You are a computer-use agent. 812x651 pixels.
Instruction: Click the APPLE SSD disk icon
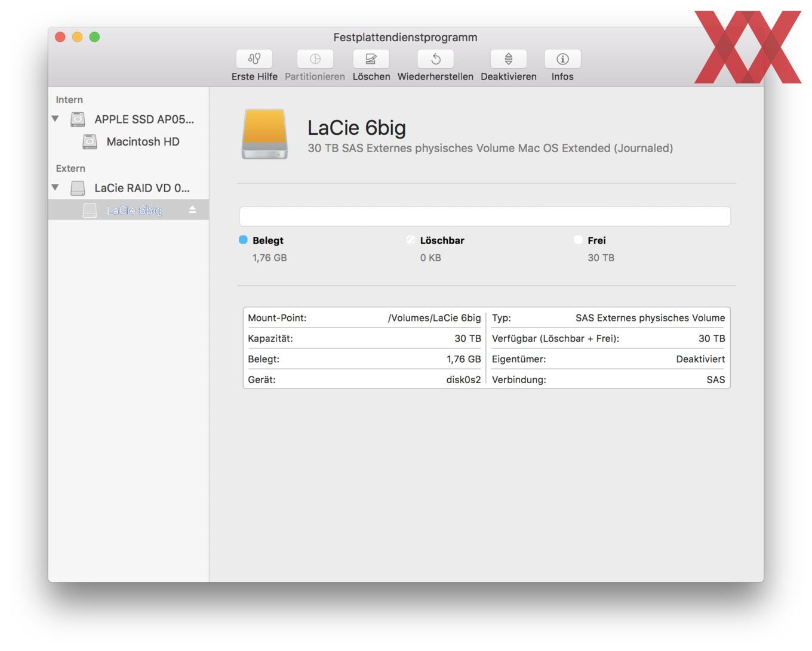78,119
